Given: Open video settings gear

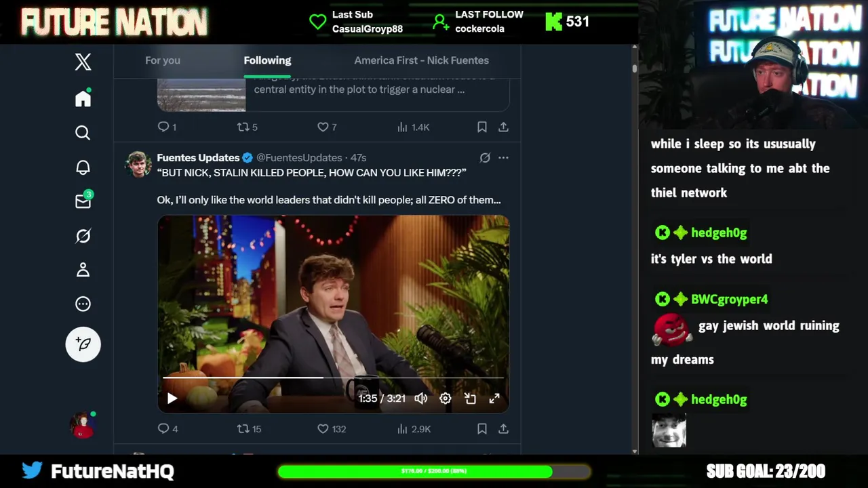Looking at the screenshot, I should tap(446, 399).
